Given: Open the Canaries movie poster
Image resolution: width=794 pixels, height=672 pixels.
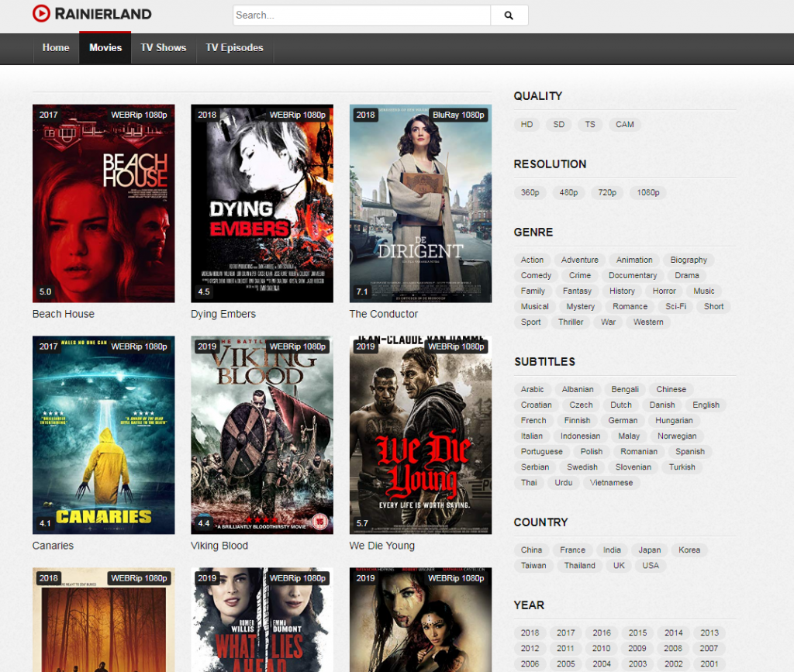Looking at the screenshot, I should coord(104,435).
